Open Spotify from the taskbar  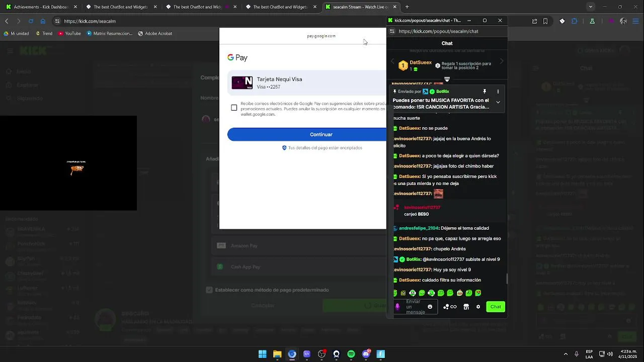point(351,354)
